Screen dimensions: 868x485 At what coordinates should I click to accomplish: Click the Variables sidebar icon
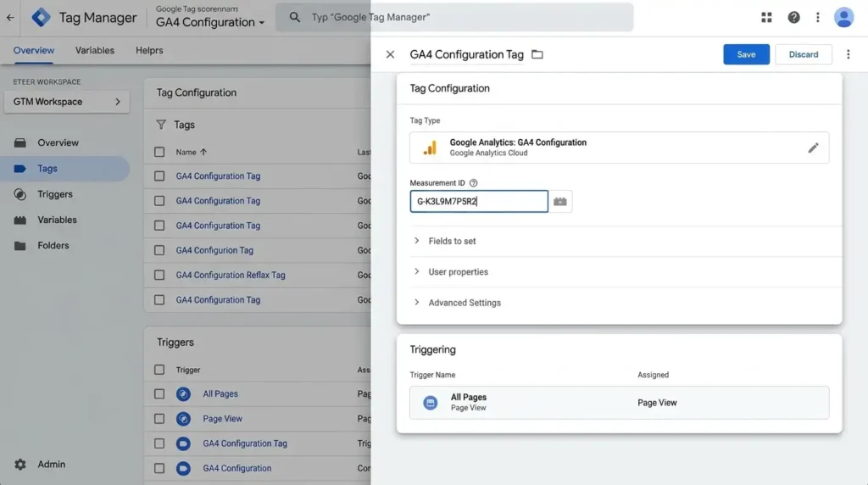20,220
